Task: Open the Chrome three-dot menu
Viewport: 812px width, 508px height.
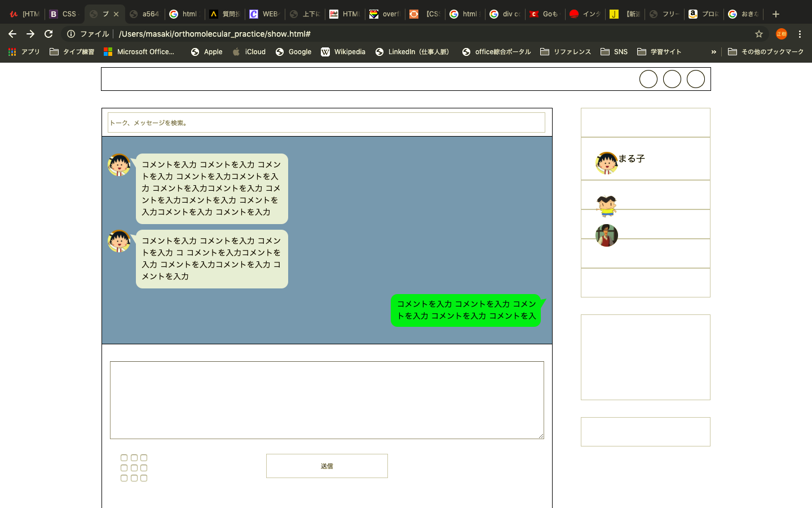Action: [800, 34]
